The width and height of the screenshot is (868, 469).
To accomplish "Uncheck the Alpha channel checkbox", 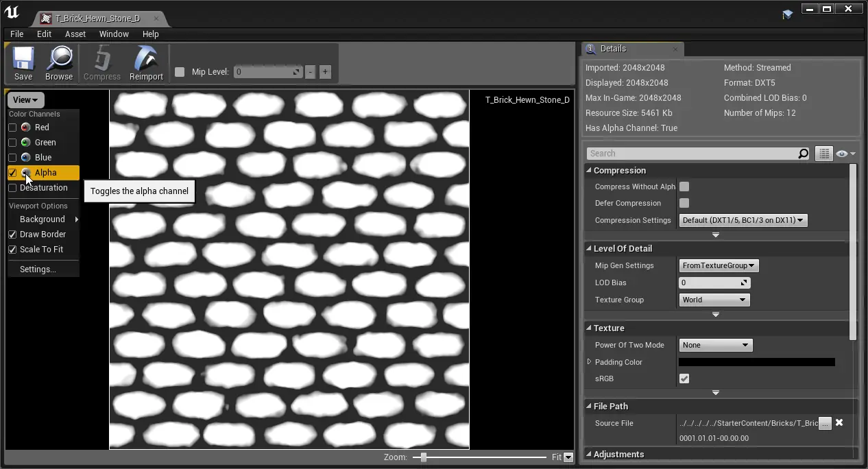I will click(12, 173).
